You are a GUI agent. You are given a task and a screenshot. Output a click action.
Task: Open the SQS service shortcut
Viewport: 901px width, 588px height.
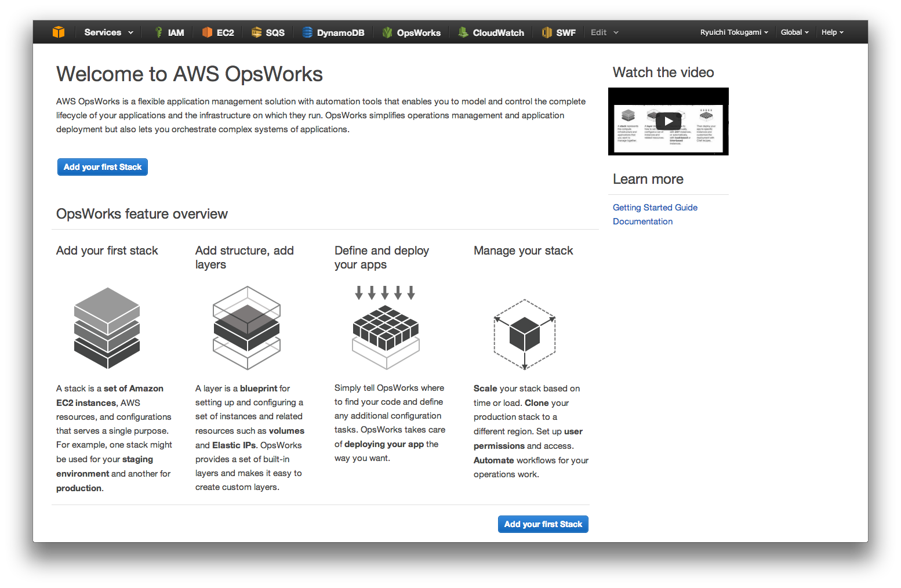268,32
